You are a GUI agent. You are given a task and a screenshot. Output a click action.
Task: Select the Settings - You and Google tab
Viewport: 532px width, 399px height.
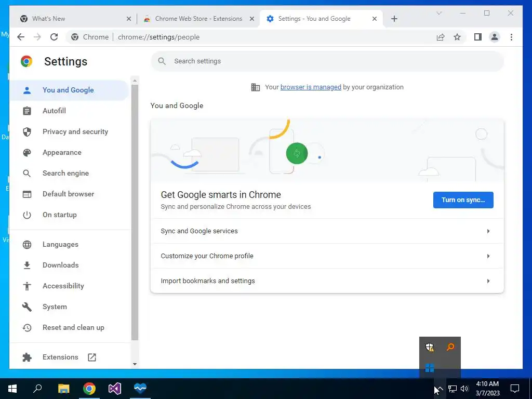pos(321,19)
